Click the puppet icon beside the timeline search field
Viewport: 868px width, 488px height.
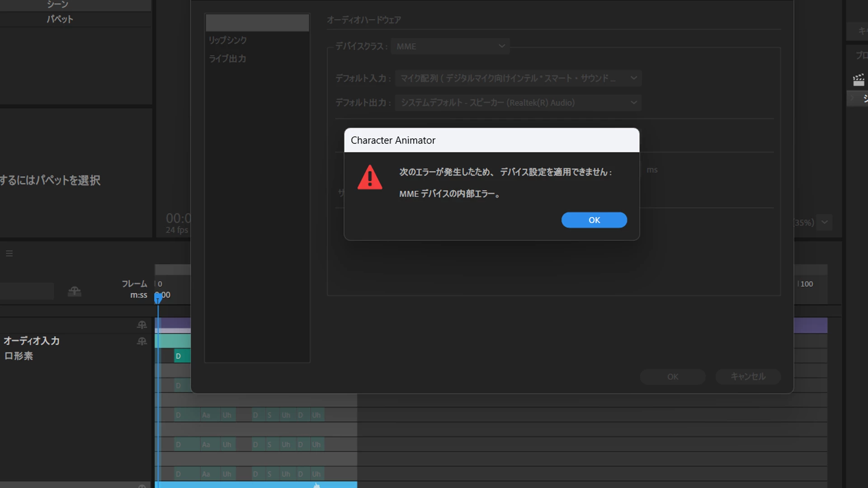(75, 291)
